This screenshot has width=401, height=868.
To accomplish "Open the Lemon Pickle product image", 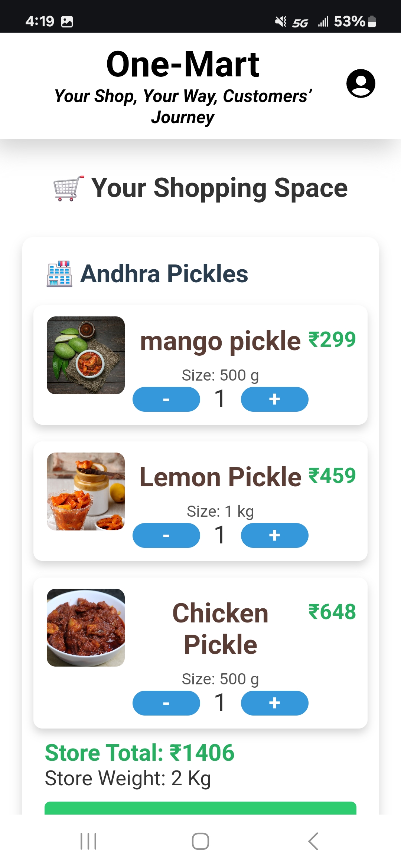I will tap(86, 491).
